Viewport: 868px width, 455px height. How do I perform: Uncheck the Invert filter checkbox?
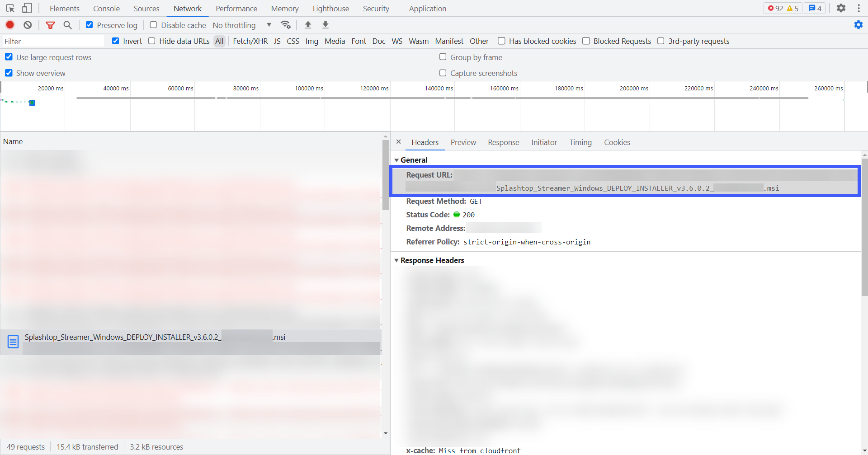116,41
